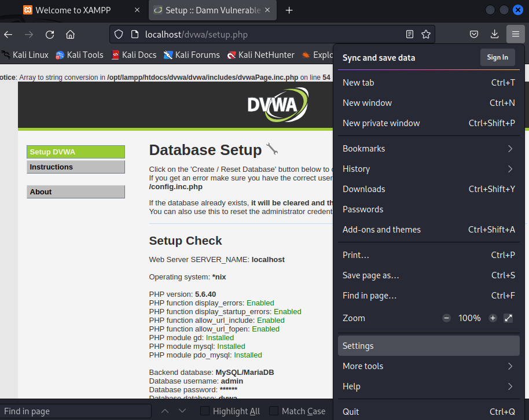The width and height of the screenshot is (529, 420).
Task: Expand the More tools submenu
Action: pyautogui.click(x=428, y=366)
